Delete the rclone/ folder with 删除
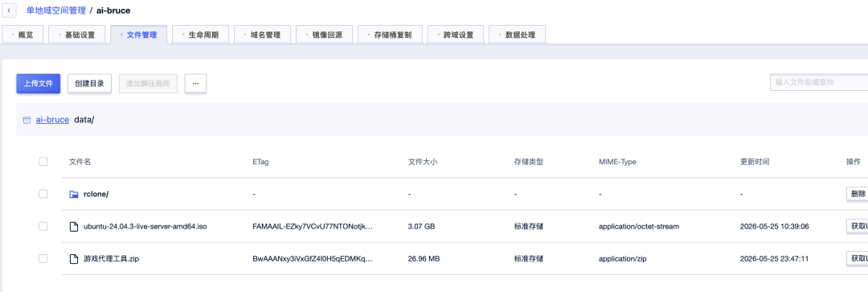 [x=857, y=194]
